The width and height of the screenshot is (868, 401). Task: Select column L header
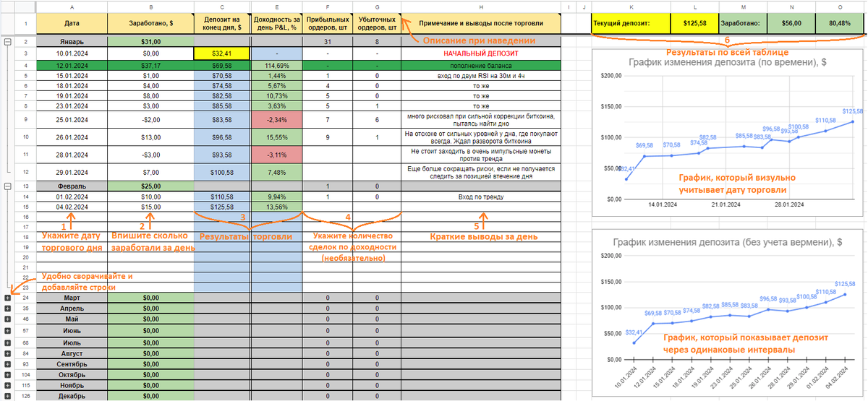pyautogui.click(x=695, y=6)
